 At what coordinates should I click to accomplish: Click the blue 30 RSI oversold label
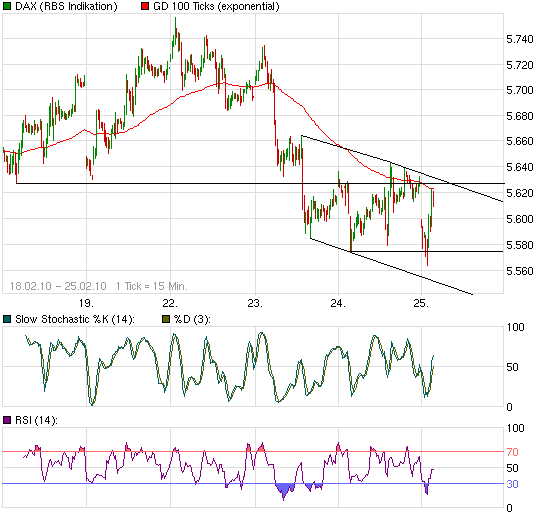click(x=512, y=484)
